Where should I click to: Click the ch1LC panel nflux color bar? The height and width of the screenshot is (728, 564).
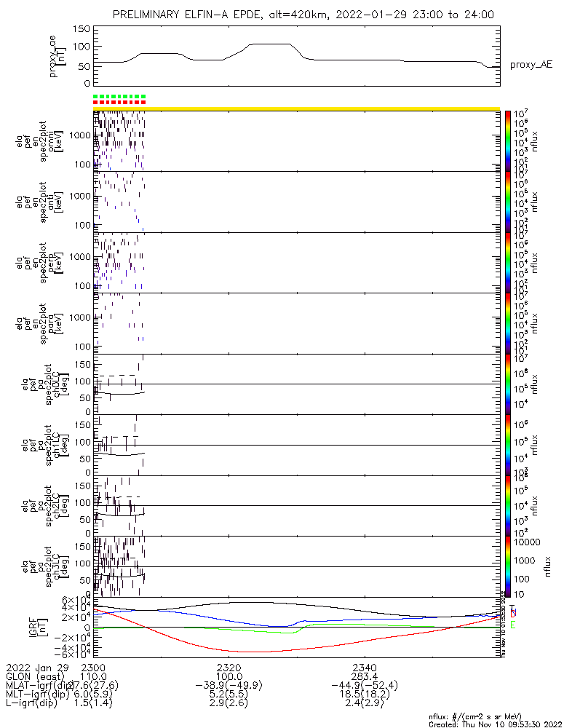tap(507, 446)
